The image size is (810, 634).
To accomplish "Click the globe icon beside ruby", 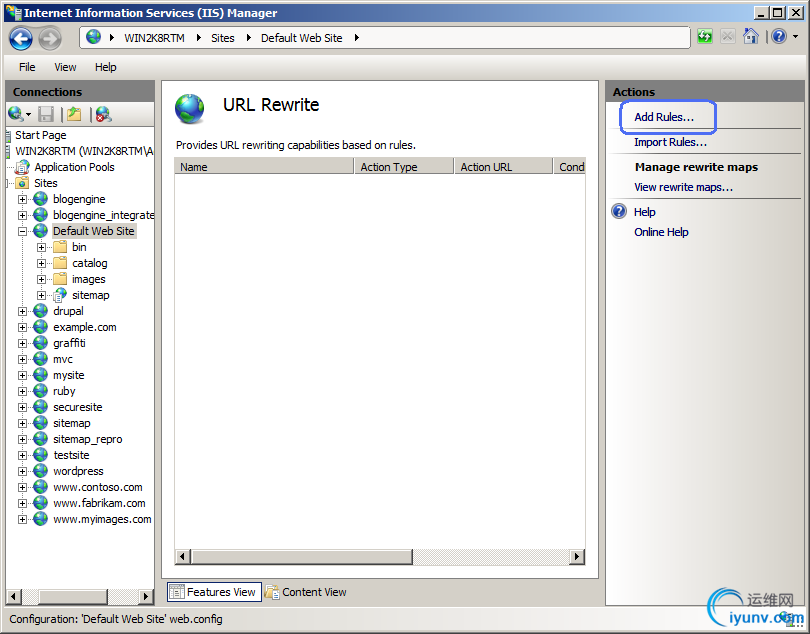I will 40,391.
